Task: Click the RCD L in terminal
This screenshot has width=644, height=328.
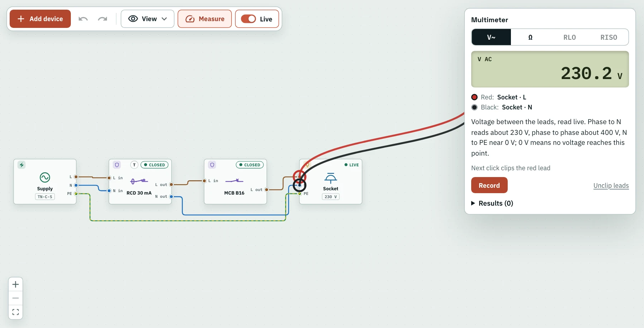Action: (x=109, y=178)
